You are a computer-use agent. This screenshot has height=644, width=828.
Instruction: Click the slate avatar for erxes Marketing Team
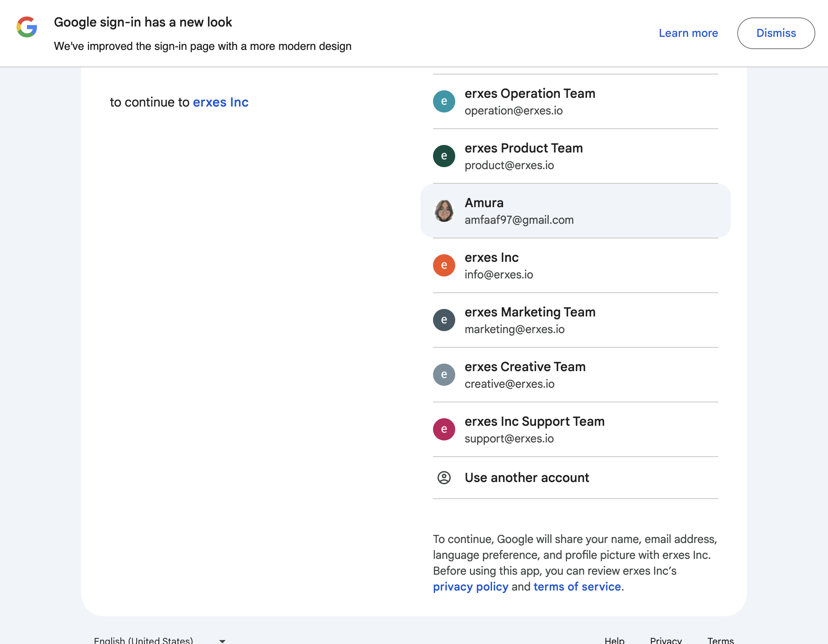point(444,320)
